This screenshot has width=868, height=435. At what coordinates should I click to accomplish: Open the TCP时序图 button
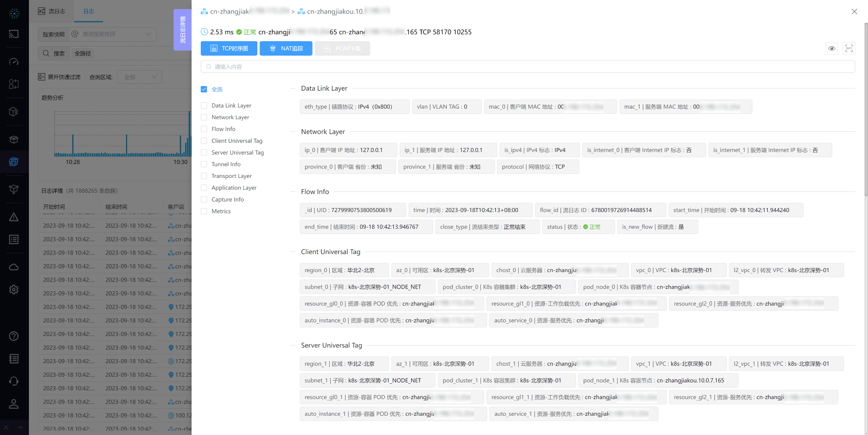tap(229, 49)
